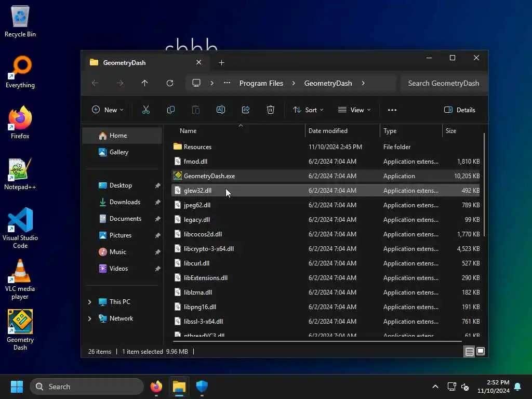This screenshot has width=532, height=399.
Task: Click the Copy icon in toolbar
Action: 170,110
